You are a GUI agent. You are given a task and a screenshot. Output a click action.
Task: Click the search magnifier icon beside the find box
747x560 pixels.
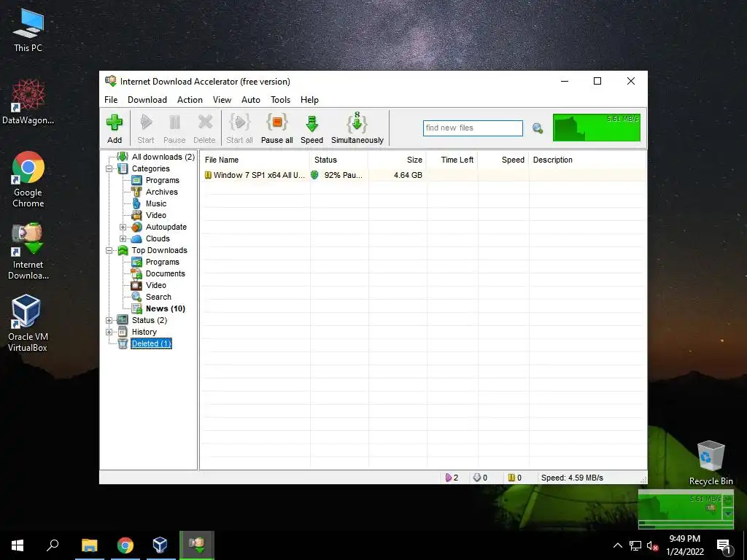[x=538, y=128]
